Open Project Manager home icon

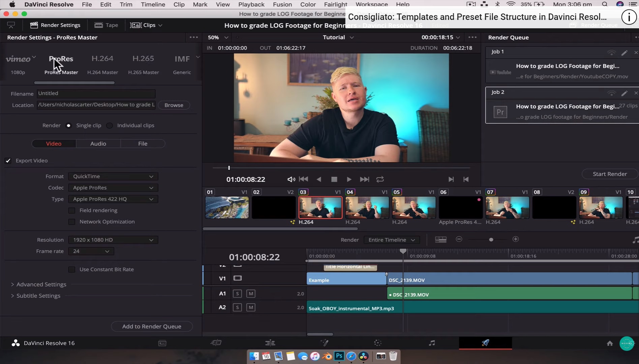[610, 343]
